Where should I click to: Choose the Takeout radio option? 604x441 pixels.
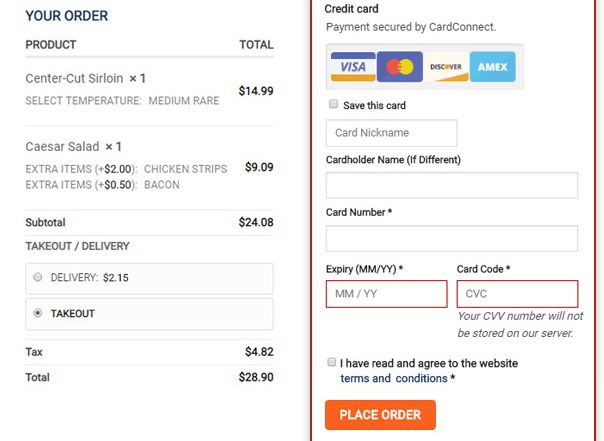pyautogui.click(x=38, y=313)
